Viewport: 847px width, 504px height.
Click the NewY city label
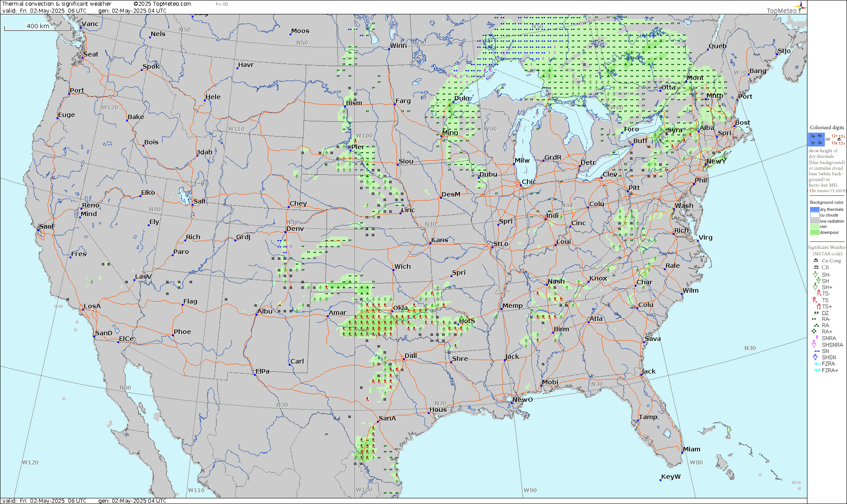click(716, 161)
